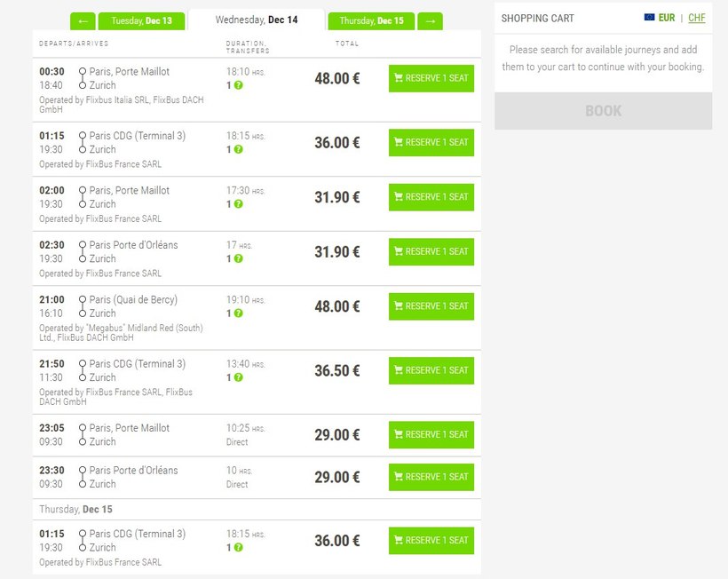The image size is (728, 579).
Task: Click transfer info icon for 02:00 Porte Maillot trip
Action: point(238,204)
